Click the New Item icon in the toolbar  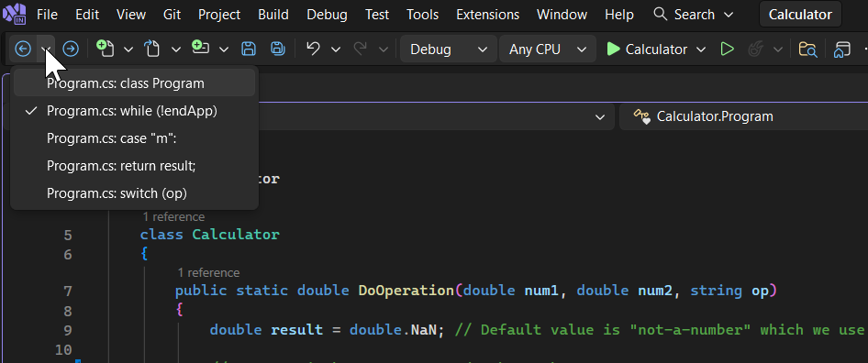pos(106,49)
